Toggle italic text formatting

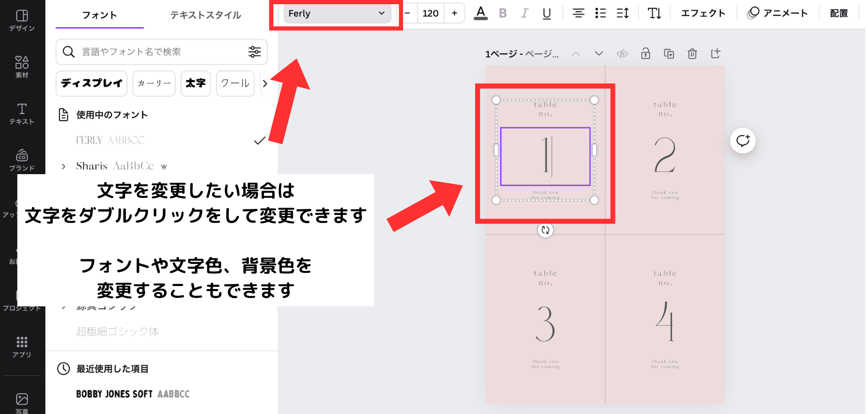tap(525, 14)
